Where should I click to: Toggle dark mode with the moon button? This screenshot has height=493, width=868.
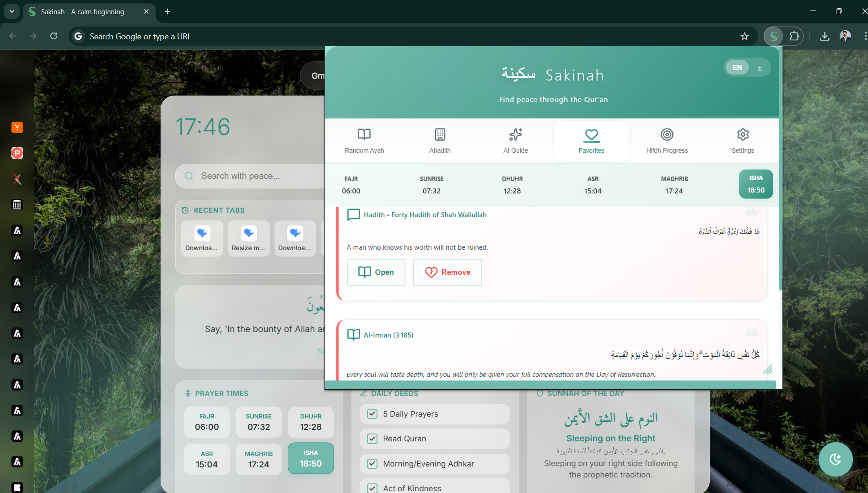pyautogui.click(x=836, y=459)
